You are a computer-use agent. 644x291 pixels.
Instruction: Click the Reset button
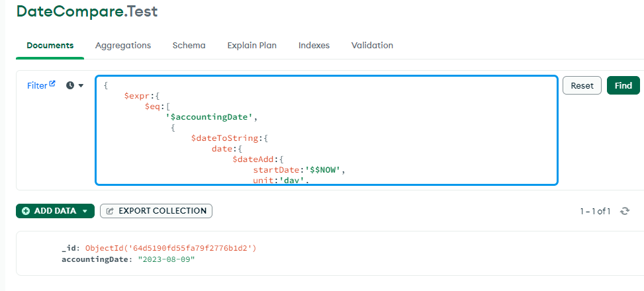tap(582, 85)
